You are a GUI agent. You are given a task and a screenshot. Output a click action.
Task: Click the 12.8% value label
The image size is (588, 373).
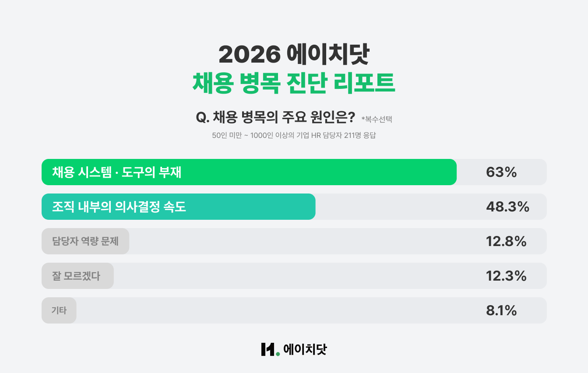tap(506, 241)
